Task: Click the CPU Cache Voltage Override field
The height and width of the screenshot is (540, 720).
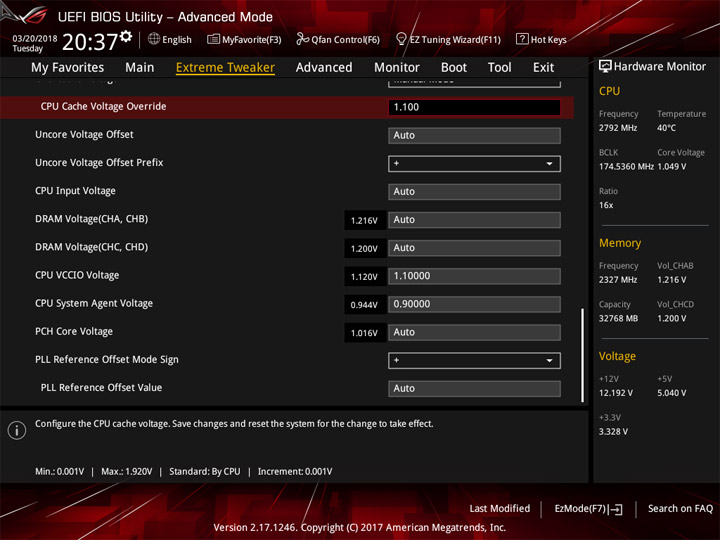Action: click(x=474, y=107)
